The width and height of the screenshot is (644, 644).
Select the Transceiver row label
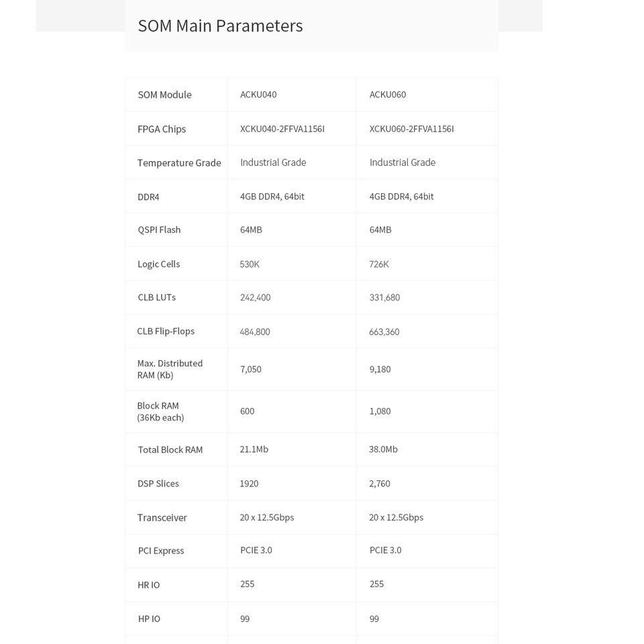(x=162, y=517)
